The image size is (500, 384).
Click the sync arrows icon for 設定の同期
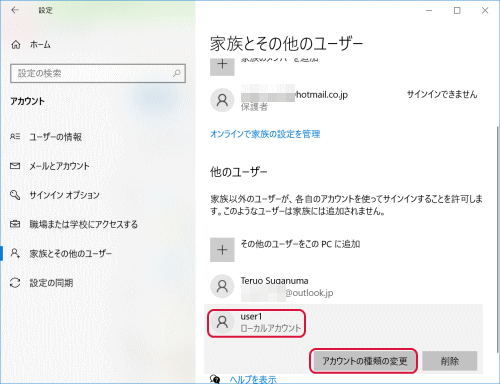click(x=15, y=283)
